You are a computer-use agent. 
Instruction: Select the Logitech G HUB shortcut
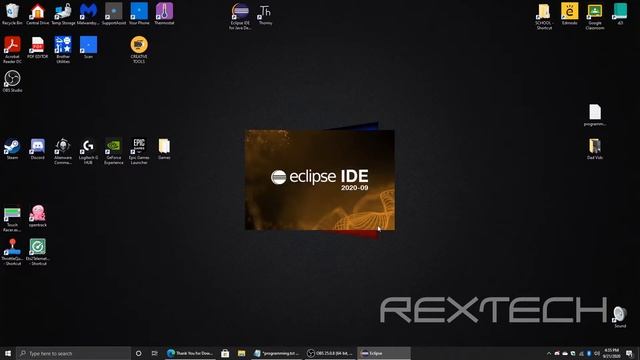tap(89, 151)
